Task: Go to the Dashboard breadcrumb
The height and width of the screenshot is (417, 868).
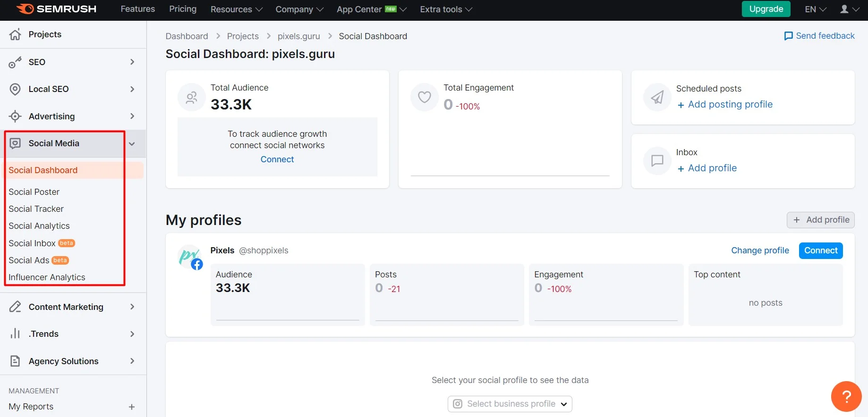Action: point(187,36)
